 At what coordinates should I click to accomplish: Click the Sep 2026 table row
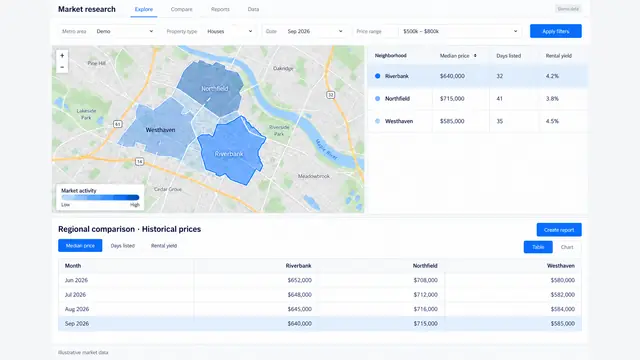(320, 324)
